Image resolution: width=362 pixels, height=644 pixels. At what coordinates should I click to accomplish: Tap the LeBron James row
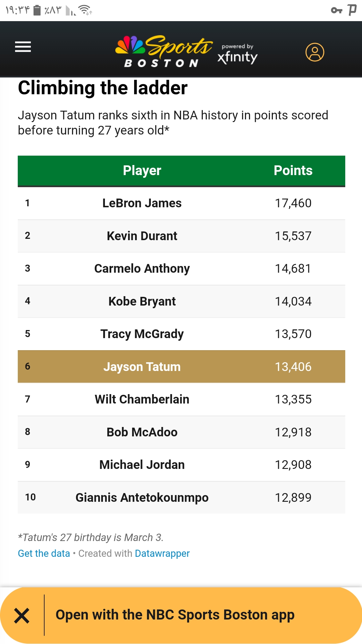click(x=181, y=203)
